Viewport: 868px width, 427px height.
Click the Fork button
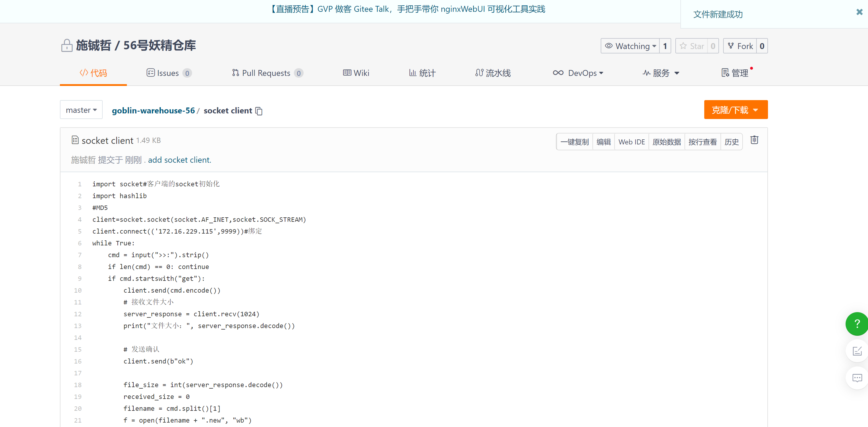click(740, 46)
